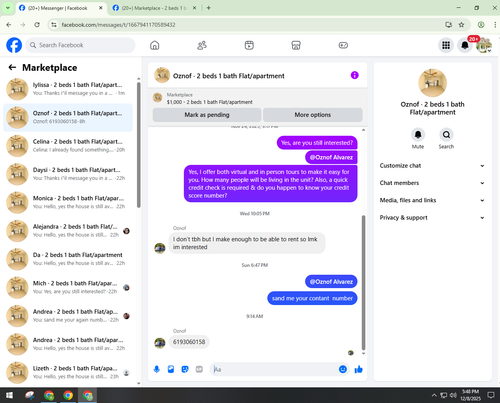Open the Facebook menu grid icon
This screenshot has width=500, height=403.
pyautogui.click(x=446, y=45)
